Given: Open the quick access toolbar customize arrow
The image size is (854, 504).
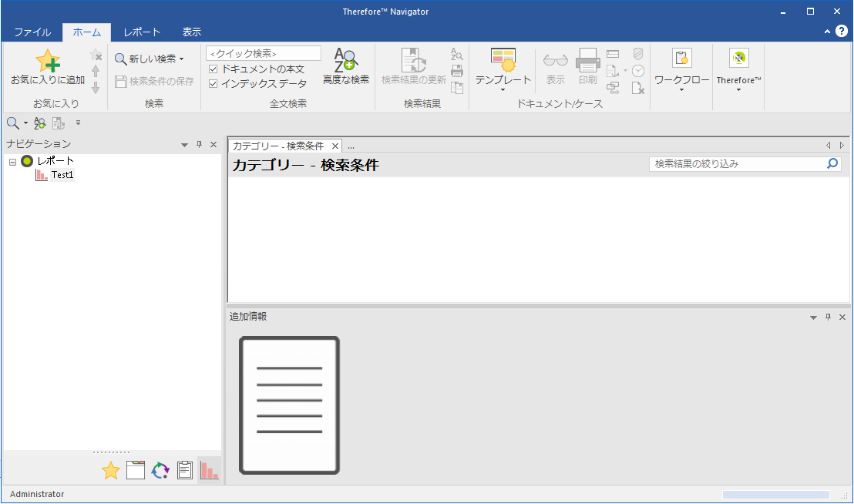Looking at the screenshot, I should [x=78, y=123].
